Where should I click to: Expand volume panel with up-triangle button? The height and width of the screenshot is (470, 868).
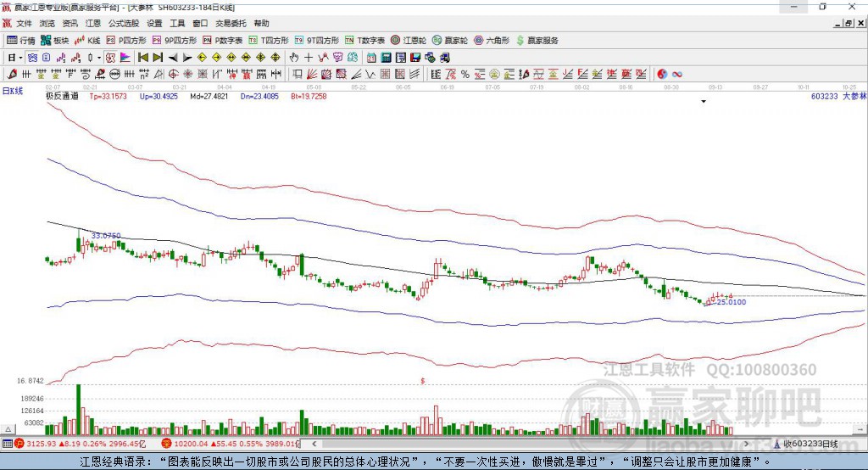tap(8, 429)
